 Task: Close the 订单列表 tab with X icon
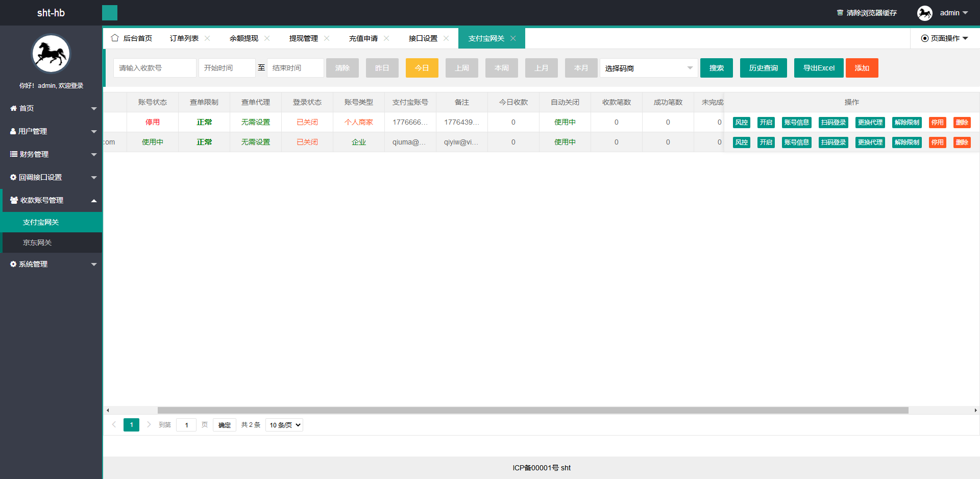click(x=207, y=38)
